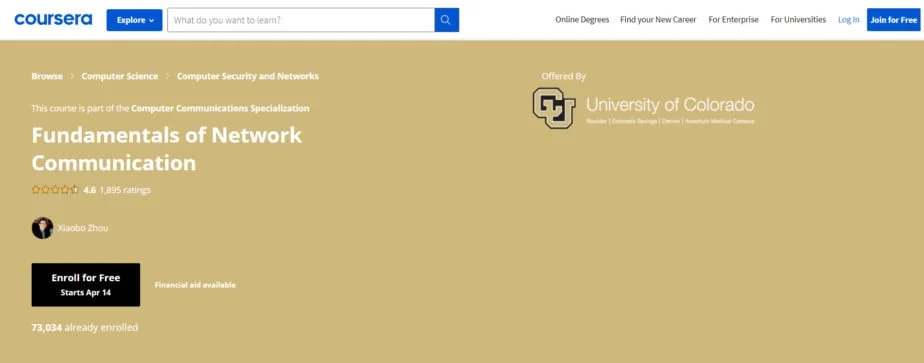Open the Computer Communications Specialization link
924x363 pixels.
[x=220, y=108]
